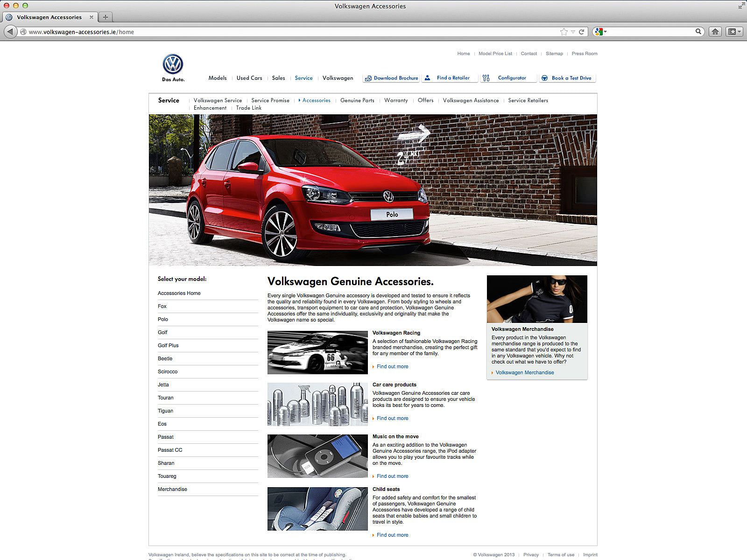The height and width of the screenshot is (560, 747).
Task: Click the Volkswagen Racing car thumbnail
Action: 317,352
